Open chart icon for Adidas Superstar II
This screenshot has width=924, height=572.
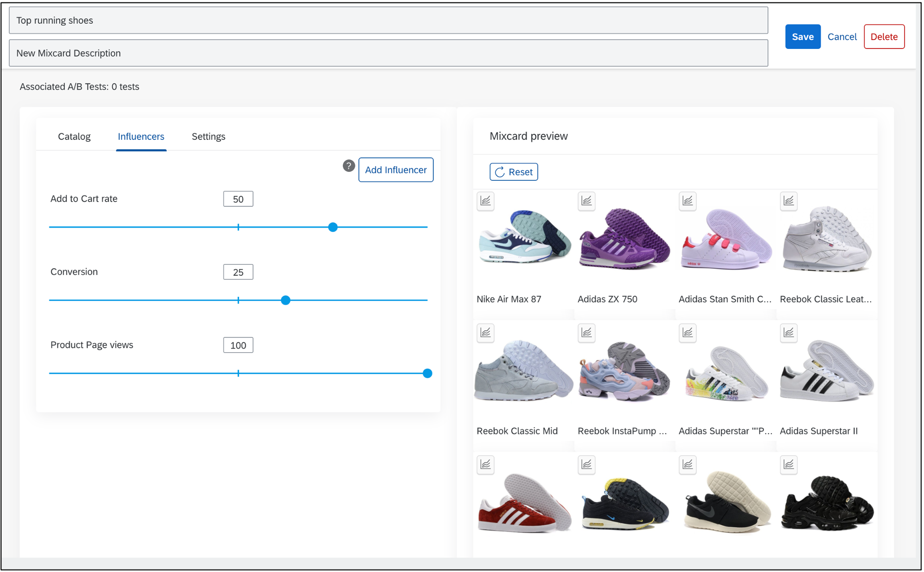pos(789,333)
